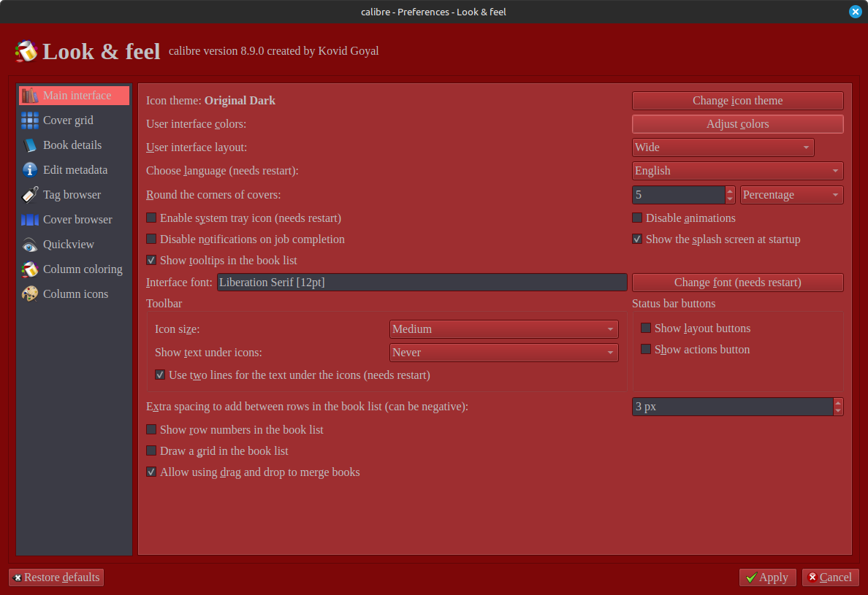The height and width of the screenshot is (595, 868).
Task: Open the Column coloring section
Action: [x=75, y=270]
